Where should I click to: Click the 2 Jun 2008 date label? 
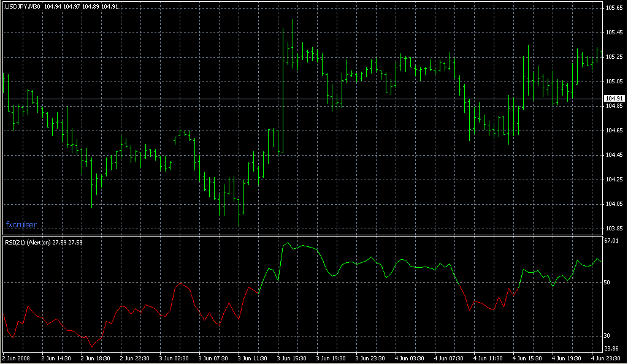(17, 358)
